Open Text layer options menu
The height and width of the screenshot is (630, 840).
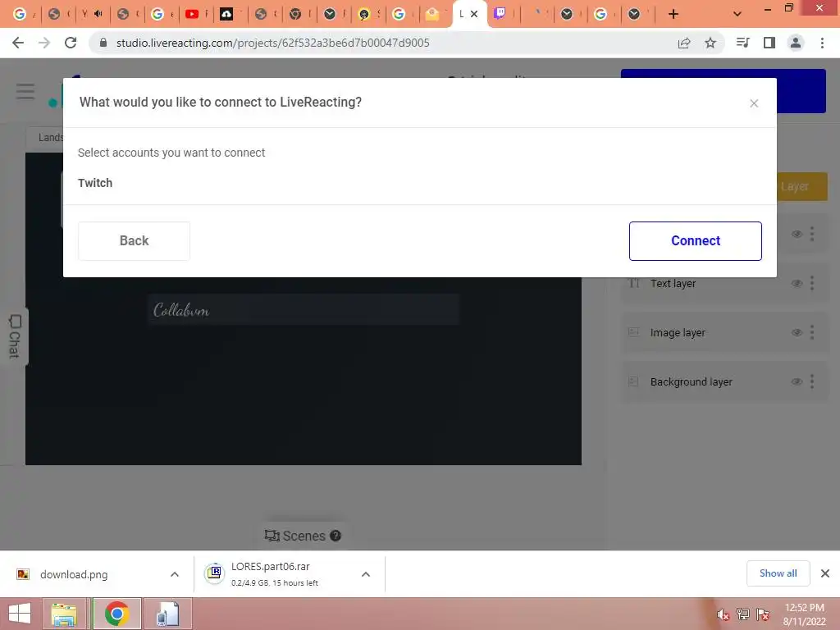[x=812, y=283]
